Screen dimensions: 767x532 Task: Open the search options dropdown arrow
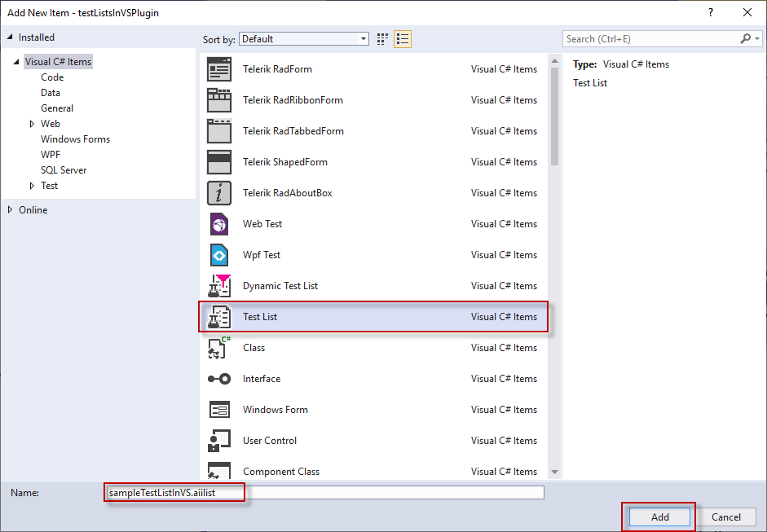[x=757, y=38]
